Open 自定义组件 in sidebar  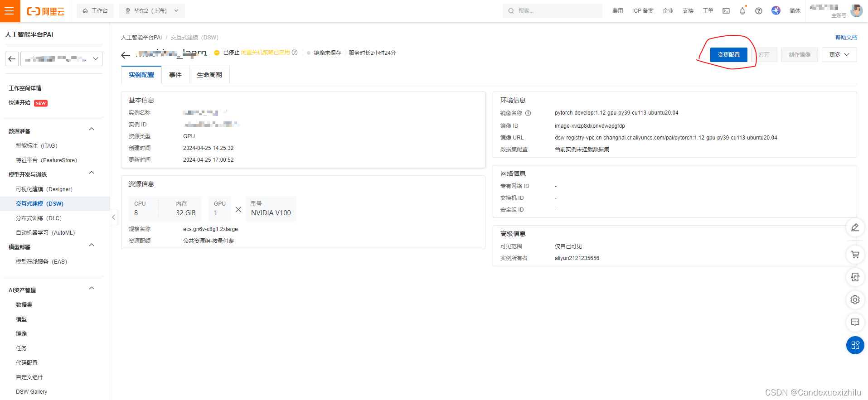(29, 377)
